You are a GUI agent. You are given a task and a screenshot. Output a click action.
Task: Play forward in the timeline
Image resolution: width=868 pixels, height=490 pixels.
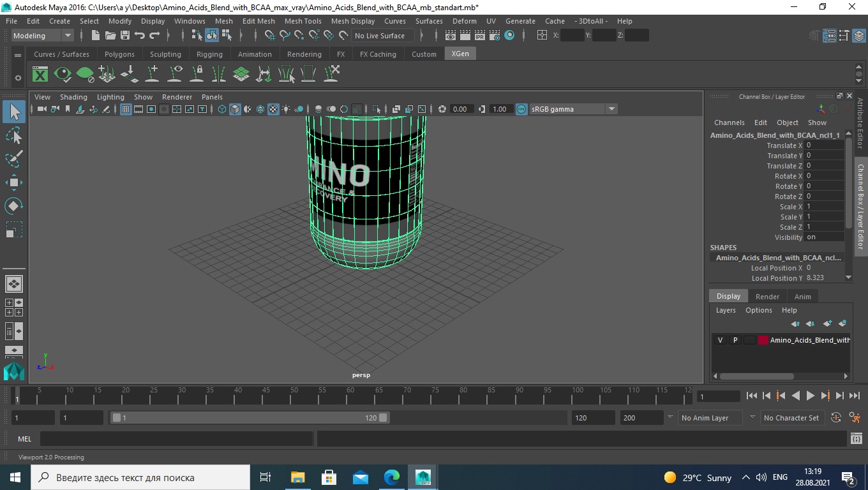tap(810, 396)
